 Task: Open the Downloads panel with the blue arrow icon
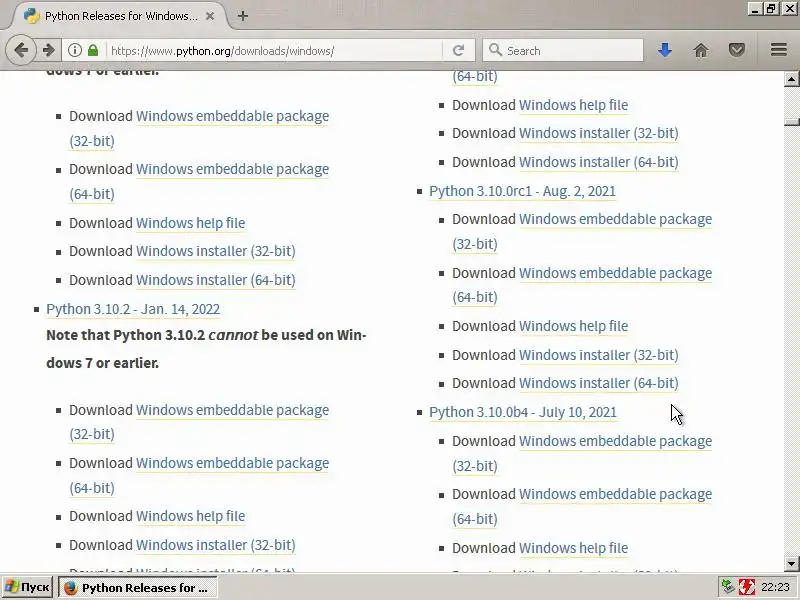[664, 50]
